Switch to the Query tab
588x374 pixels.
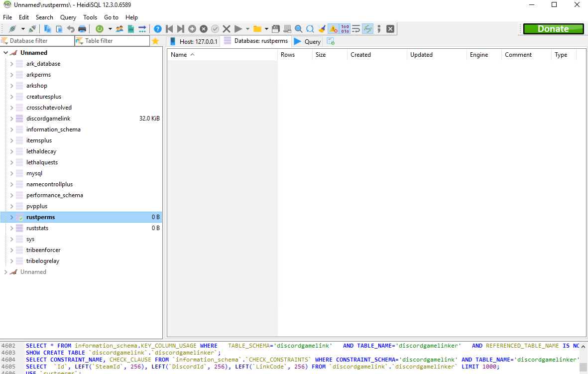(307, 41)
